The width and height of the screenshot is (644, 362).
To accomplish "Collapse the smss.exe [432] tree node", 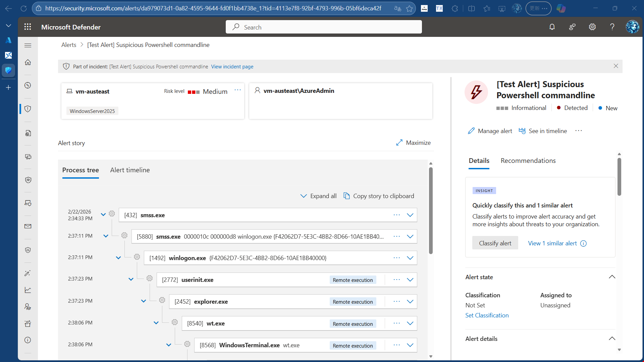I will pyautogui.click(x=103, y=215).
